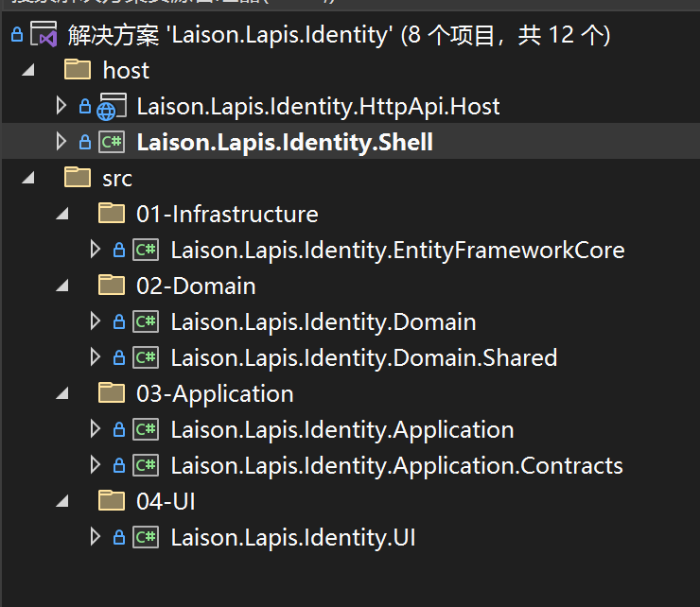
Task: Select the Laison.Lapis.Identity.Application project
Action: [341, 429]
